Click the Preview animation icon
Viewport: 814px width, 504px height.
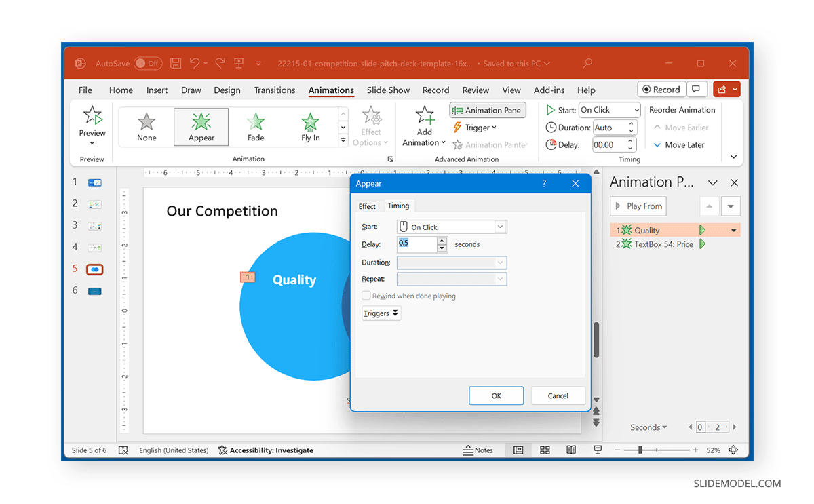(x=92, y=115)
